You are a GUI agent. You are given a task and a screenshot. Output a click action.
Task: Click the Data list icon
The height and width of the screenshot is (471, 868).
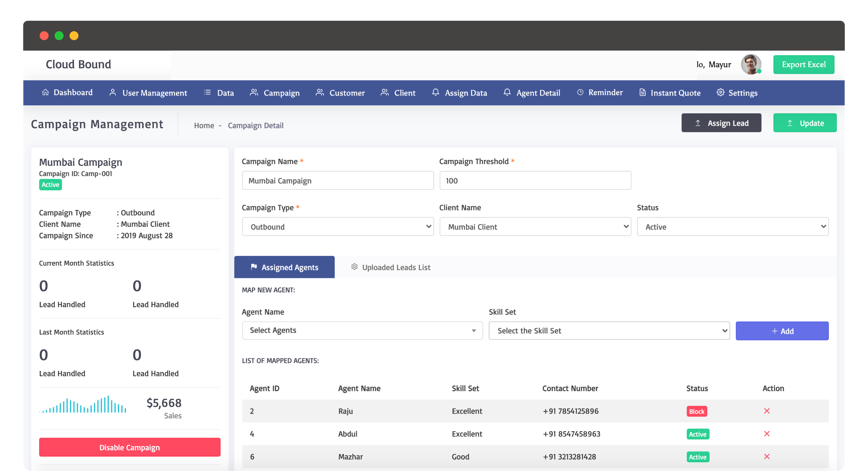[207, 92]
